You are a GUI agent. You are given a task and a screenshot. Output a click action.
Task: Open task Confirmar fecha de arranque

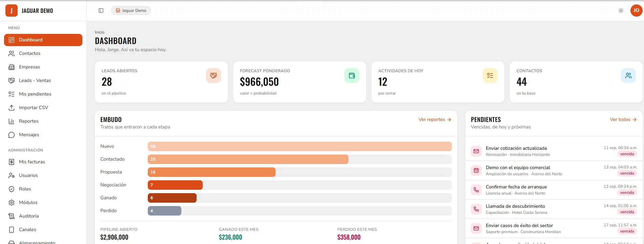pyautogui.click(x=554, y=190)
